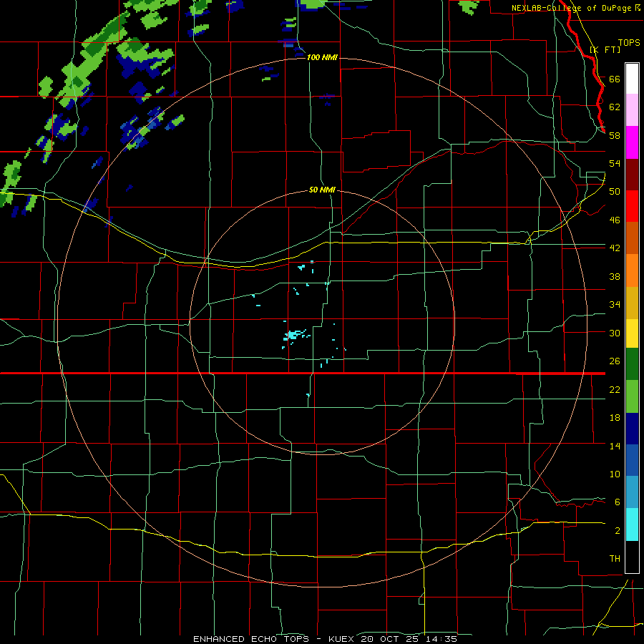
Task: Click the "TH" threshold legend label
Action: point(615,559)
